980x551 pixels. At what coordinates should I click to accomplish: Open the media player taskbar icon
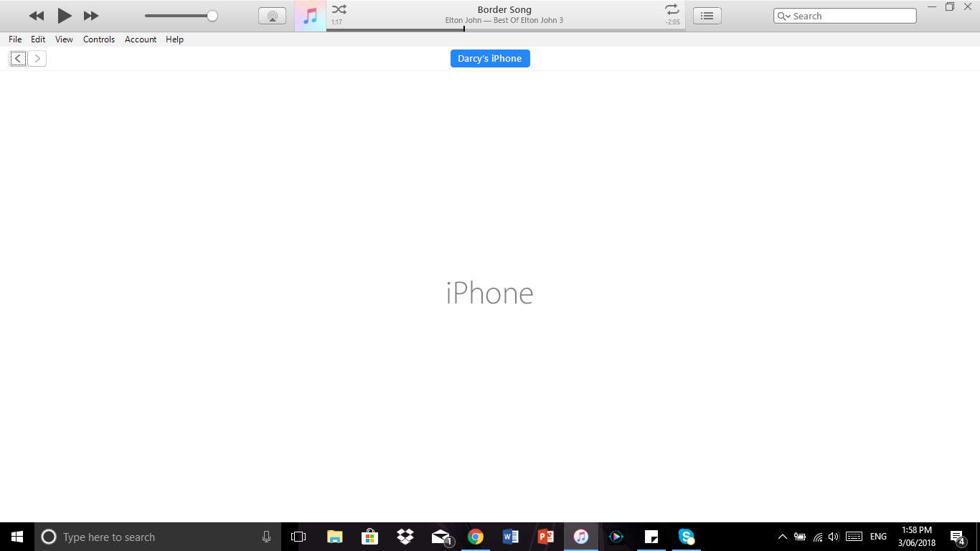pos(616,537)
